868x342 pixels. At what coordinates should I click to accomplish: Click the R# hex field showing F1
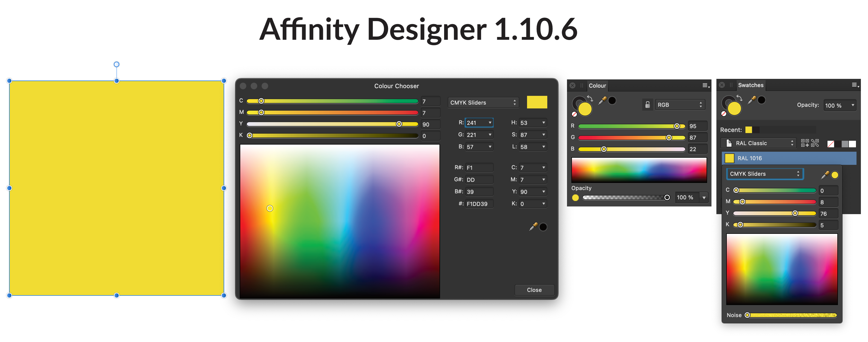tap(479, 168)
